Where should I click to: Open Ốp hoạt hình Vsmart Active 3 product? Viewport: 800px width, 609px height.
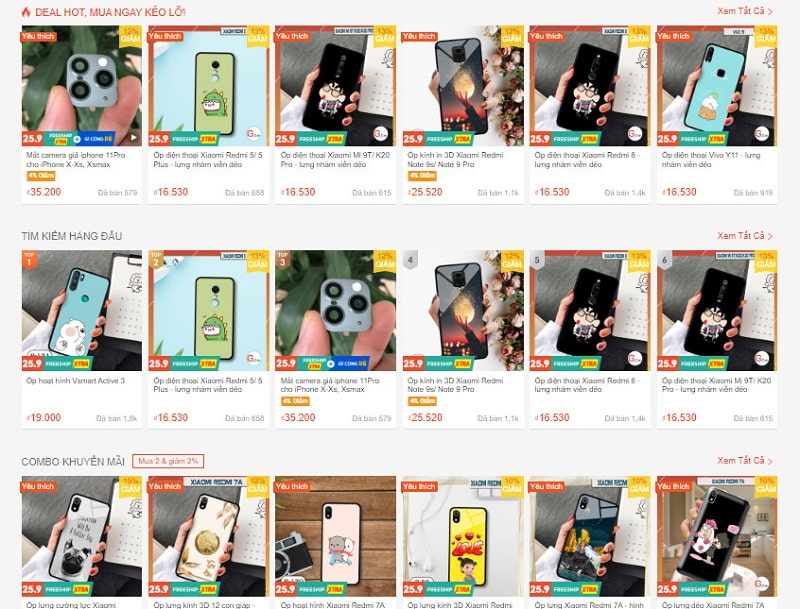(x=76, y=380)
